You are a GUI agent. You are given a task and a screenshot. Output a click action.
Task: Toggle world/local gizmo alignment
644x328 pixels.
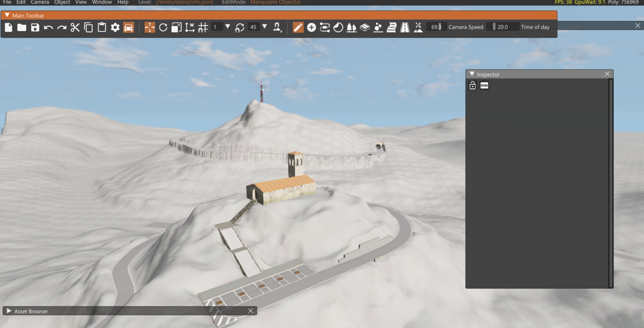point(190,27)
